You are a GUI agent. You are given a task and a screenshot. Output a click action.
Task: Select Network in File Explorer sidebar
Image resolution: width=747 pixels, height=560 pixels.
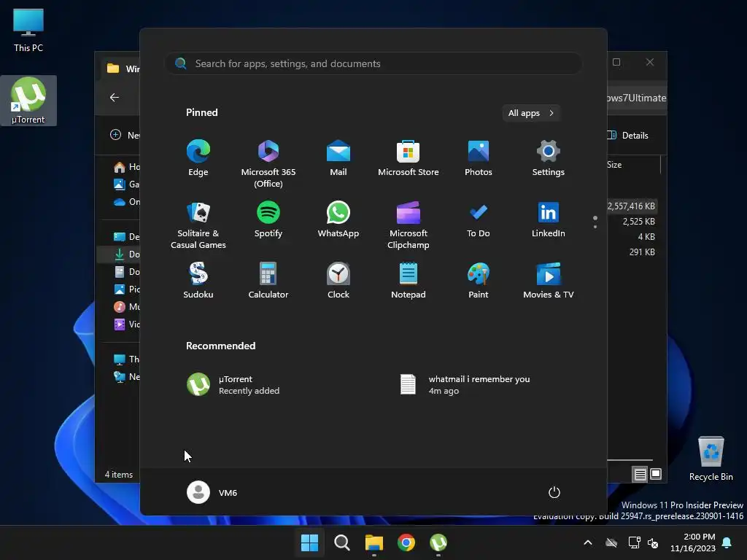pos(126,377)
